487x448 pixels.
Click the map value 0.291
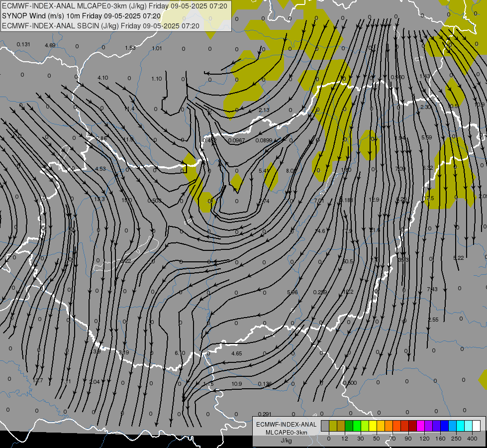[x=265, y=414]
